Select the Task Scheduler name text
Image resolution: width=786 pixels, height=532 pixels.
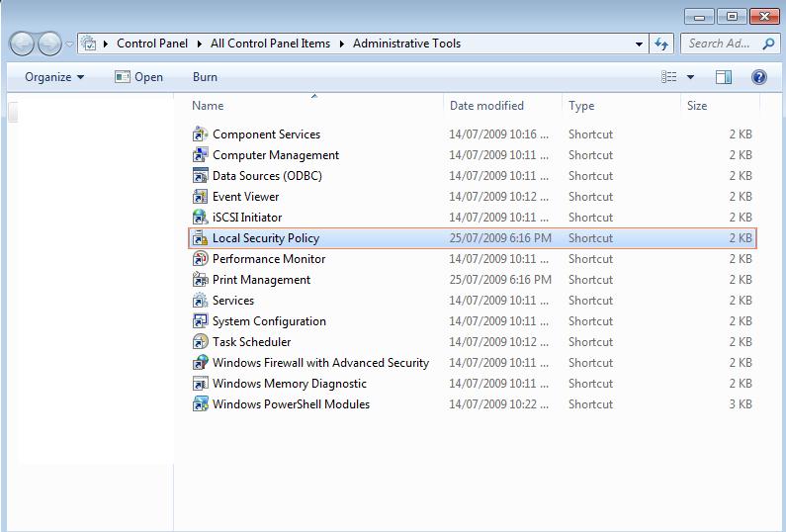252,342
